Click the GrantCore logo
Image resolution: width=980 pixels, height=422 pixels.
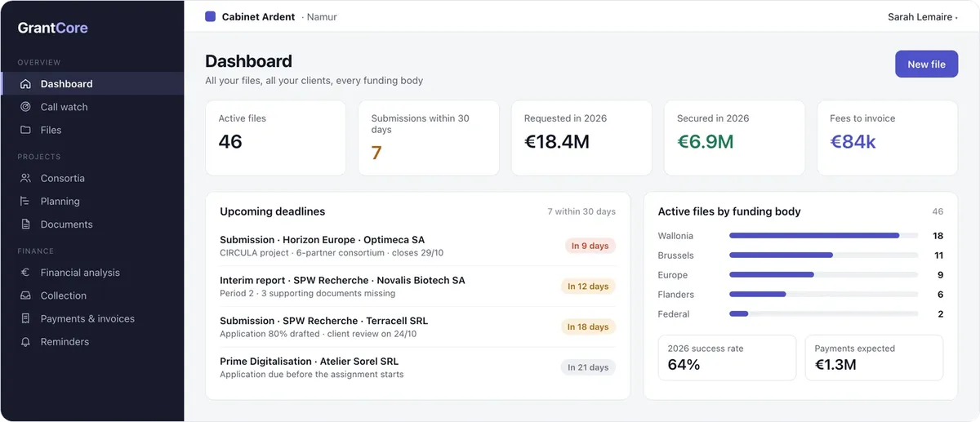pyautogui.click(x=53, y=28)
